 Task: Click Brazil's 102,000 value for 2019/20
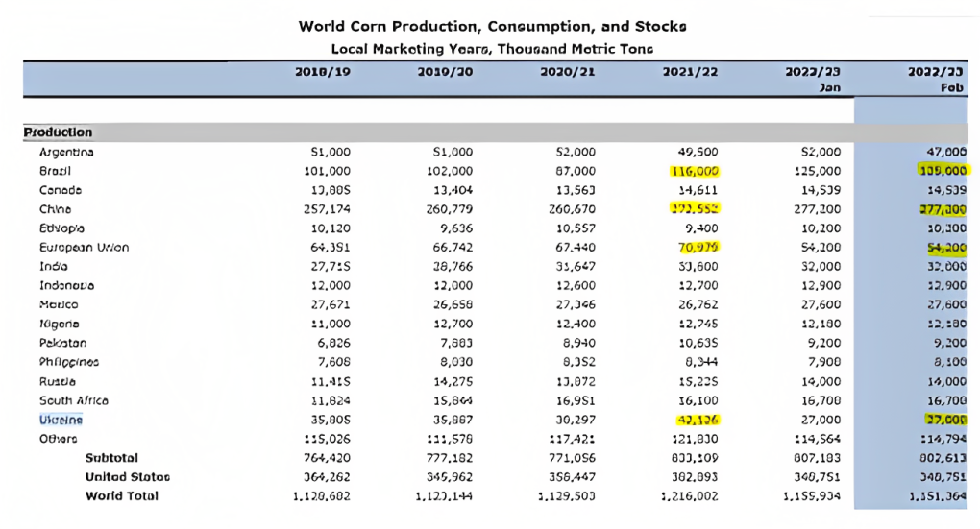click(x=450, y=171)
